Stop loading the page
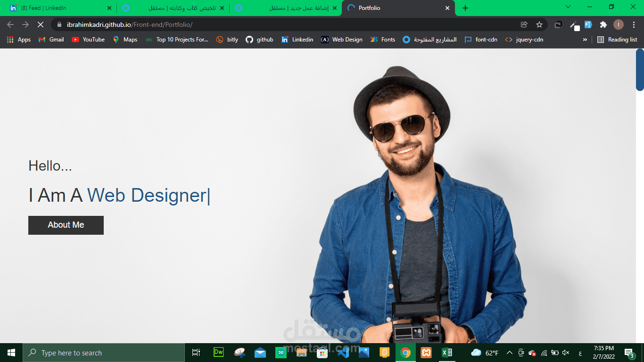Image resolution: width=644 pixels, height=362 pixels. (x=41, y=25)
